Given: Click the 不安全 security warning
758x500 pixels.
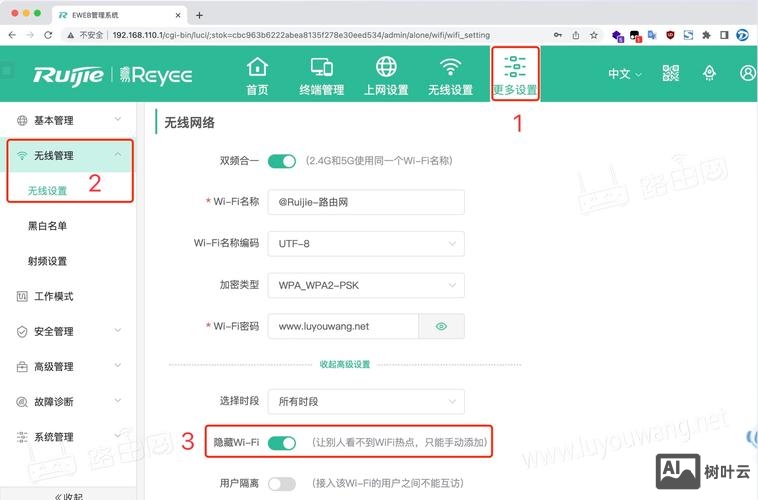Looking at the screenshot, I should 86,35.
